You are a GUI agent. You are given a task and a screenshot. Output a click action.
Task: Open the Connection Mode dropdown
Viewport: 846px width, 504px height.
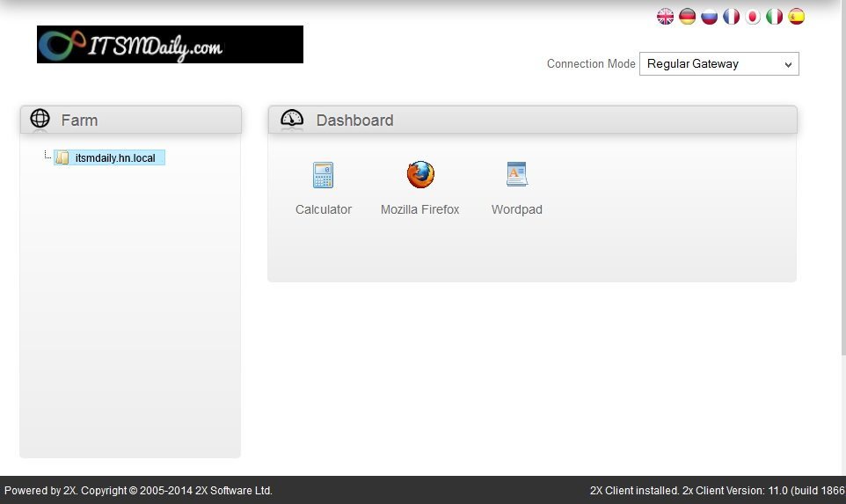[718, 63]
